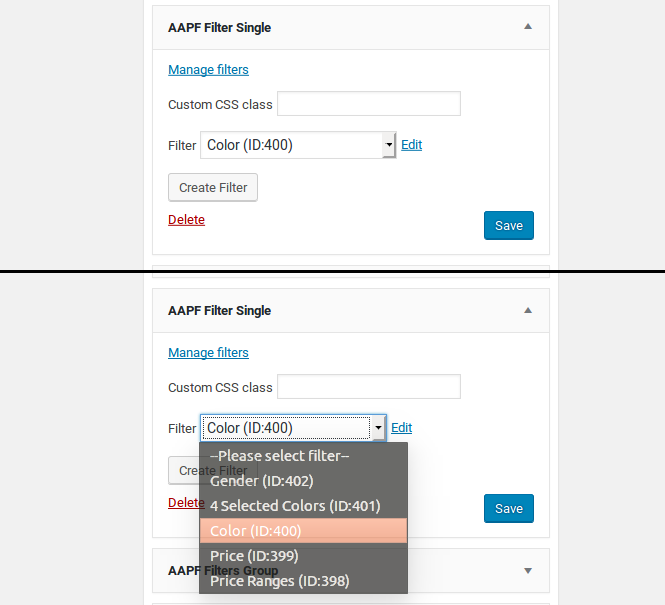Focus the top widget's Custom CSS class field
665x605 pixels.
pyautogui.click(x=368, y=104)
